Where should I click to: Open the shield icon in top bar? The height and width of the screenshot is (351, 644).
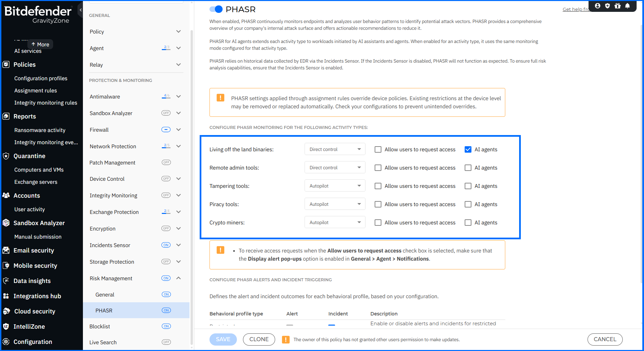click(x=607, y=6)
